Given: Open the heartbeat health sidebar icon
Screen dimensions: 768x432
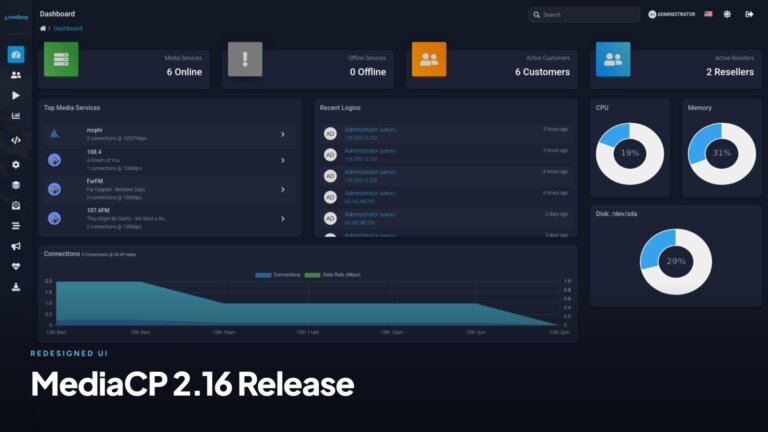Looking at the screenshot, I should pos(16,266).
